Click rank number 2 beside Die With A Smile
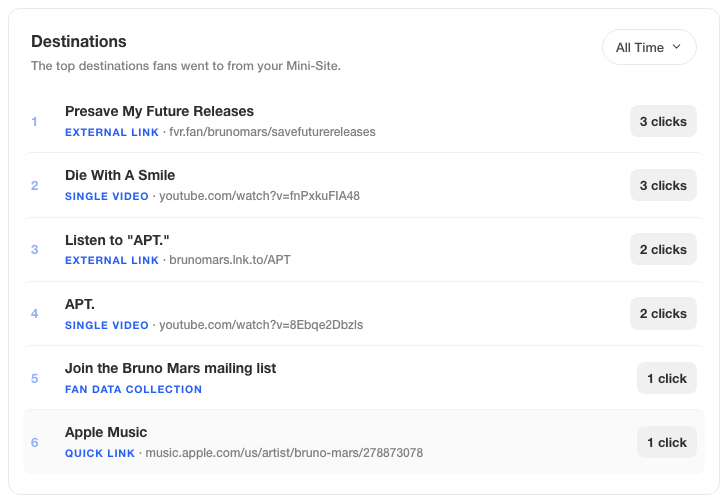Screen dimensions: 728x503 pos(34,186)
